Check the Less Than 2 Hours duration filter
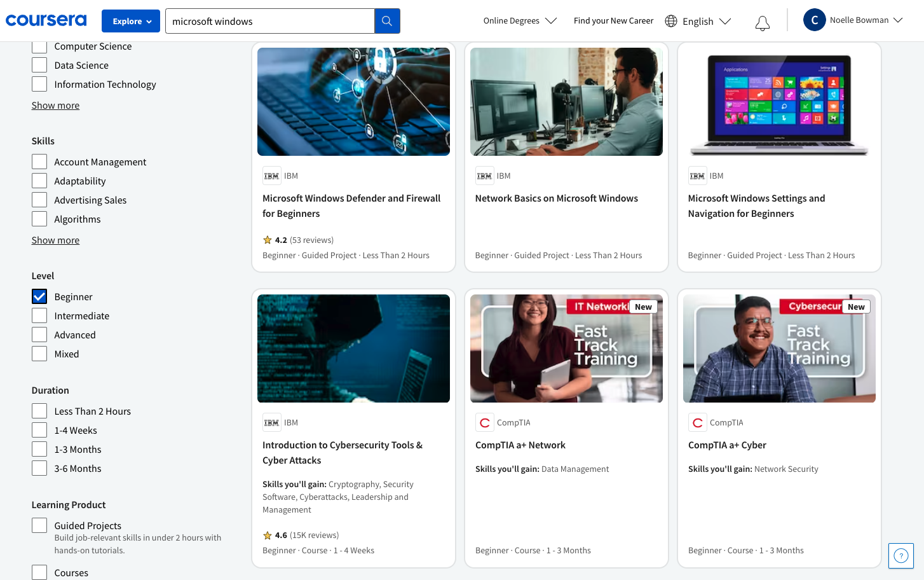Image resolution: width=924 pixels, height=580 pixels. tap(39, 410)
